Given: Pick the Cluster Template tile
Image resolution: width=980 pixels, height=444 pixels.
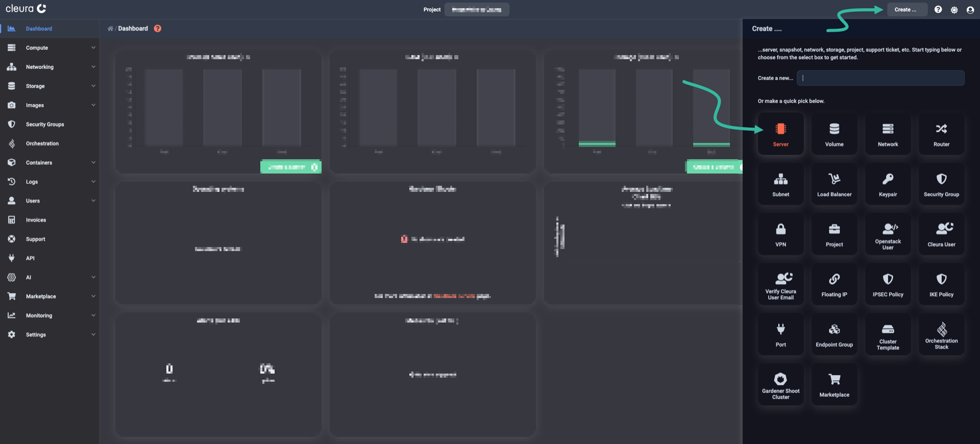Looking at the screenshot, I should pos(888,334).
